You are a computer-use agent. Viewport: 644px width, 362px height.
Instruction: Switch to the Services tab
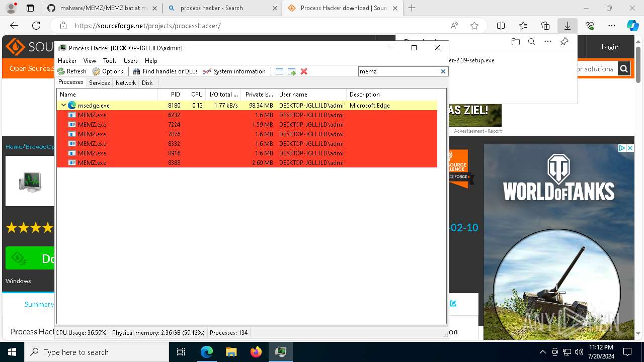point(99,82)
